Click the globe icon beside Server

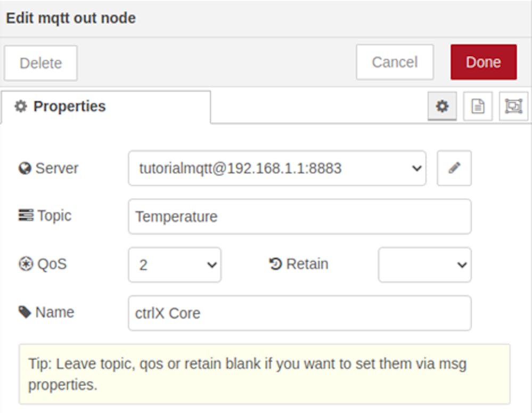coord(25,168)
